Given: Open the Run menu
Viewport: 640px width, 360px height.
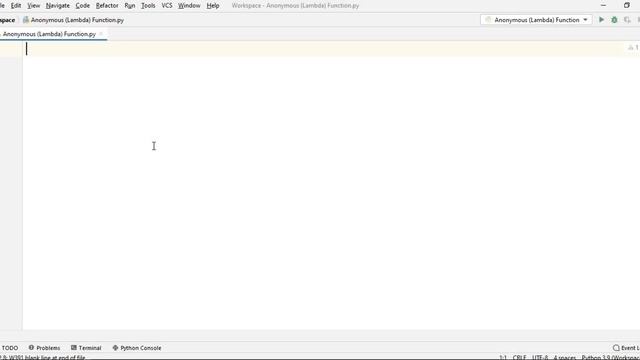Looking at the screenshot, I should coord(130,6).
